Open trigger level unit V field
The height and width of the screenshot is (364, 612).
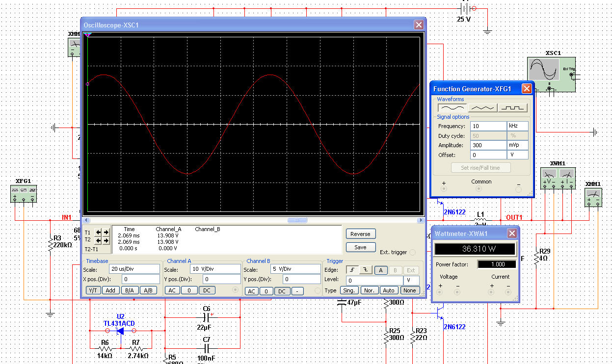(411, 281)
